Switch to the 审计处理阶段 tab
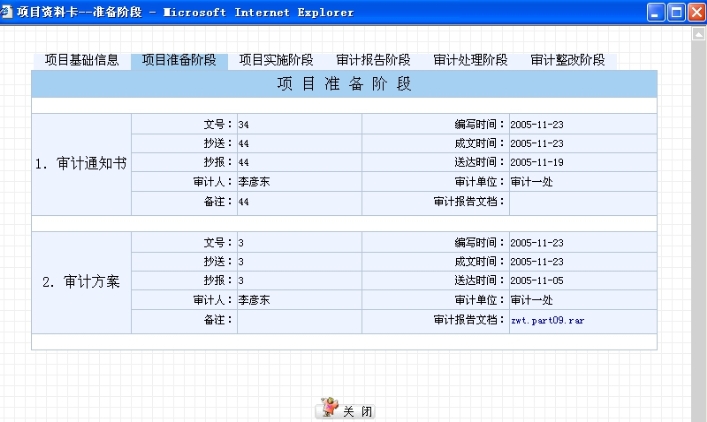The height and width of the screenshot is (422, 707). click(470, 60)
